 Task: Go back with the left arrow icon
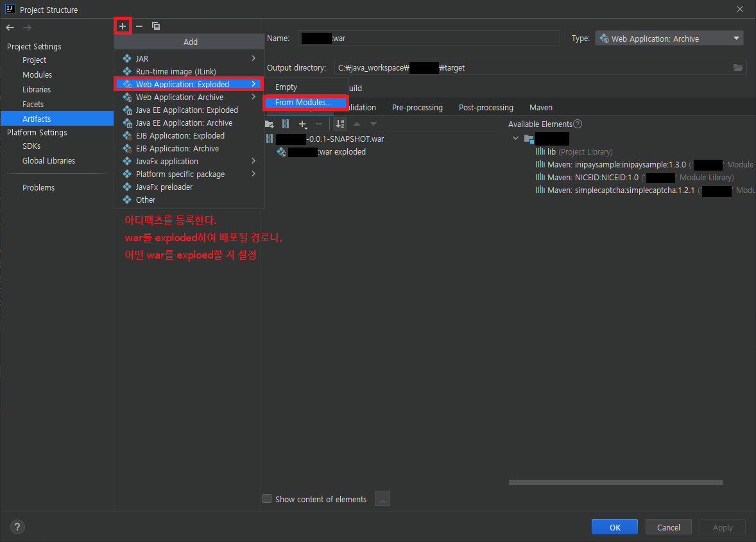coord(10,28)
